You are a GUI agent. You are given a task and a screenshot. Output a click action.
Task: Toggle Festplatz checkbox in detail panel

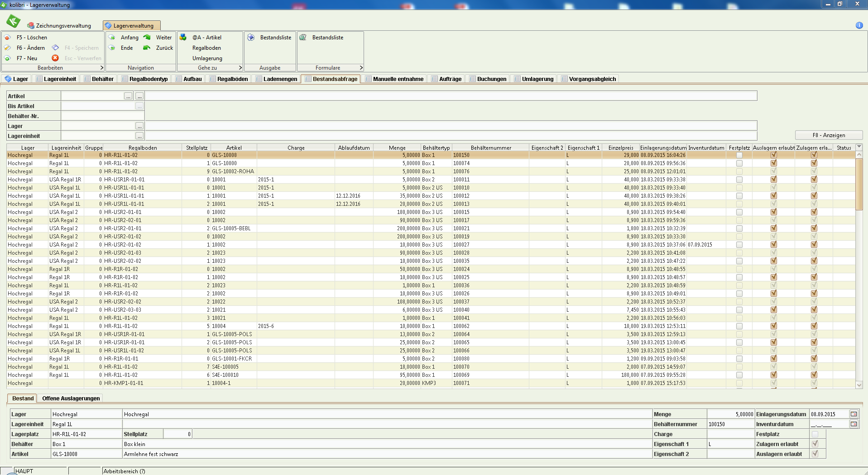[815, 434]
